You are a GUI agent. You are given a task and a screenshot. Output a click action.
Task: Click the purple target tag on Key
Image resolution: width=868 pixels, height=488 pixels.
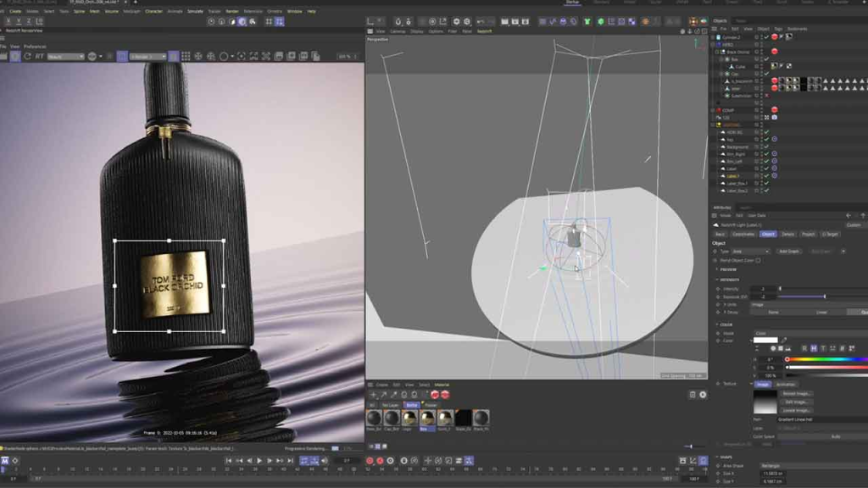(775, 140)
